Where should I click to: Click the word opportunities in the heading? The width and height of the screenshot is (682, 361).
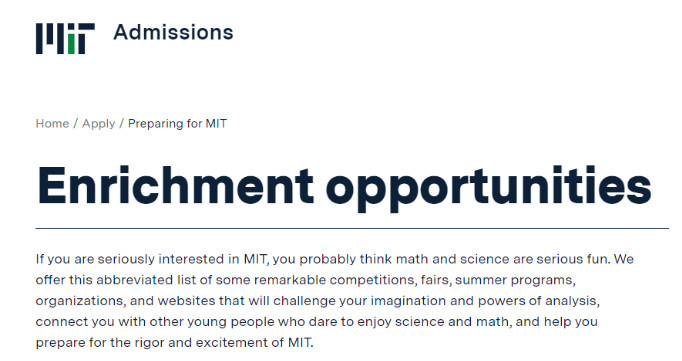[x=488, y=189]
